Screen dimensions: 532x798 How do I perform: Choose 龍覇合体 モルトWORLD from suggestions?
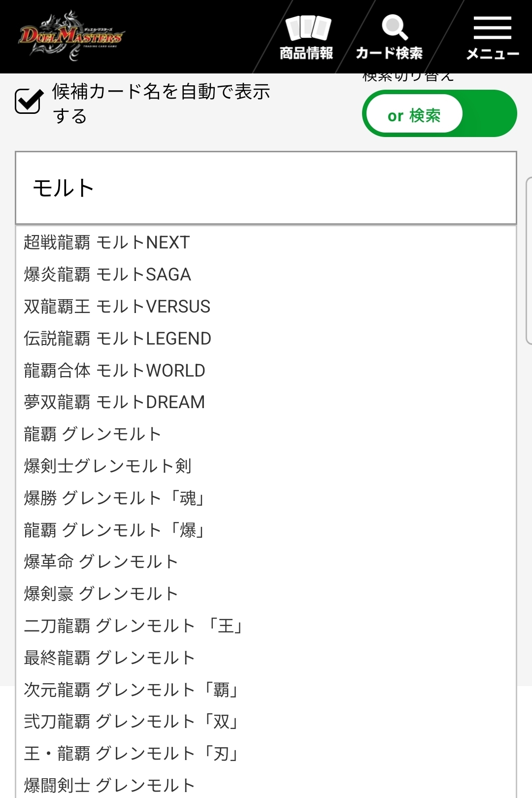pos(115,371)
